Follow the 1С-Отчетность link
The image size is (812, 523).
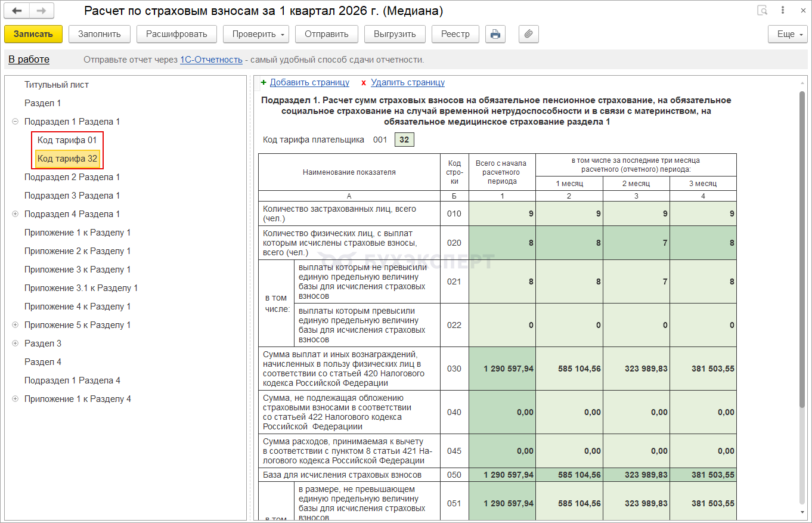211,60
